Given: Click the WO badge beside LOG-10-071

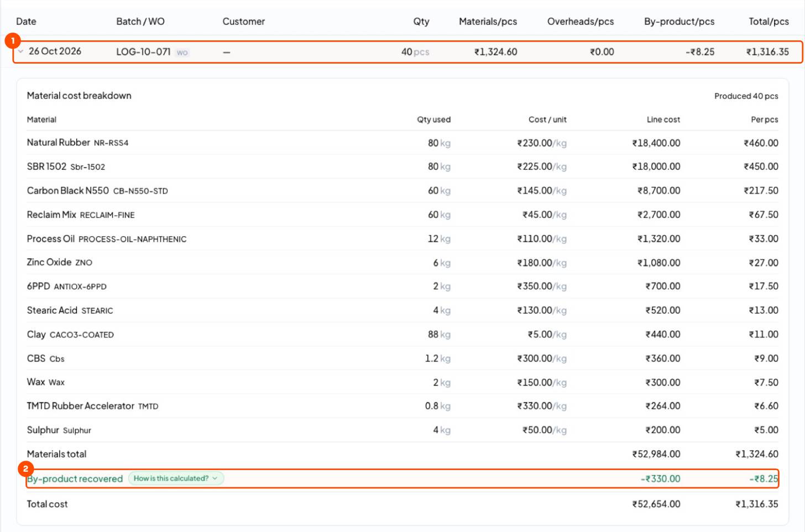Looking at the screenshot, I should pos(182,53).
